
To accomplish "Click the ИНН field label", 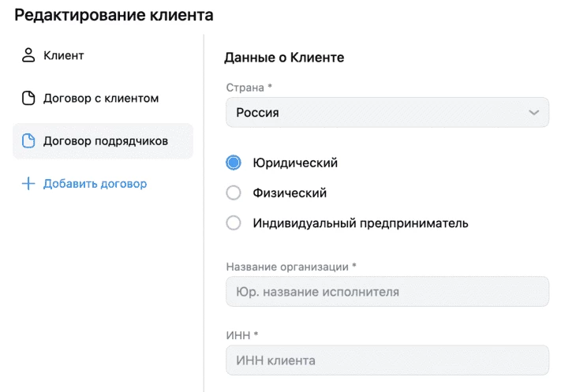I will tap(241, 335).
